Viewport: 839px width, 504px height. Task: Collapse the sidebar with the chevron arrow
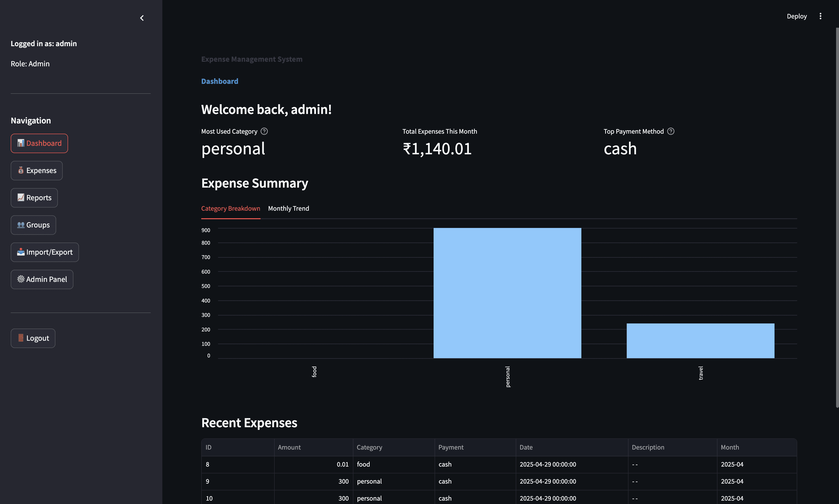pos(142,18)
